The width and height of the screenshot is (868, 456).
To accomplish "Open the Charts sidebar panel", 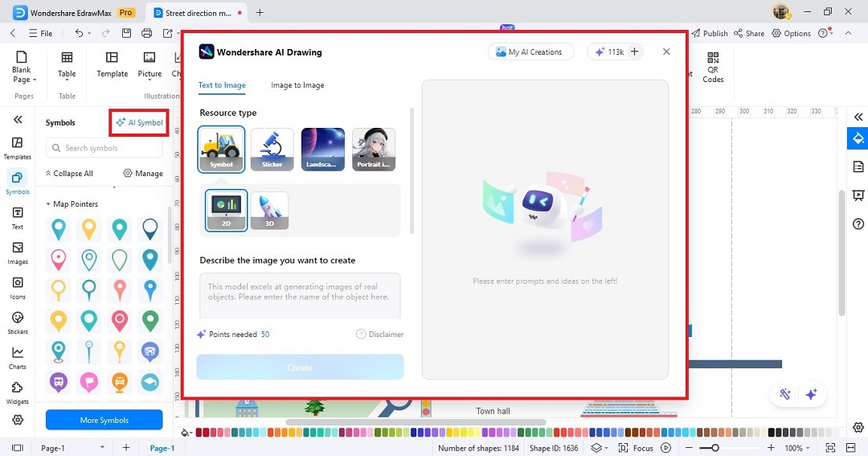I will 18,358.
